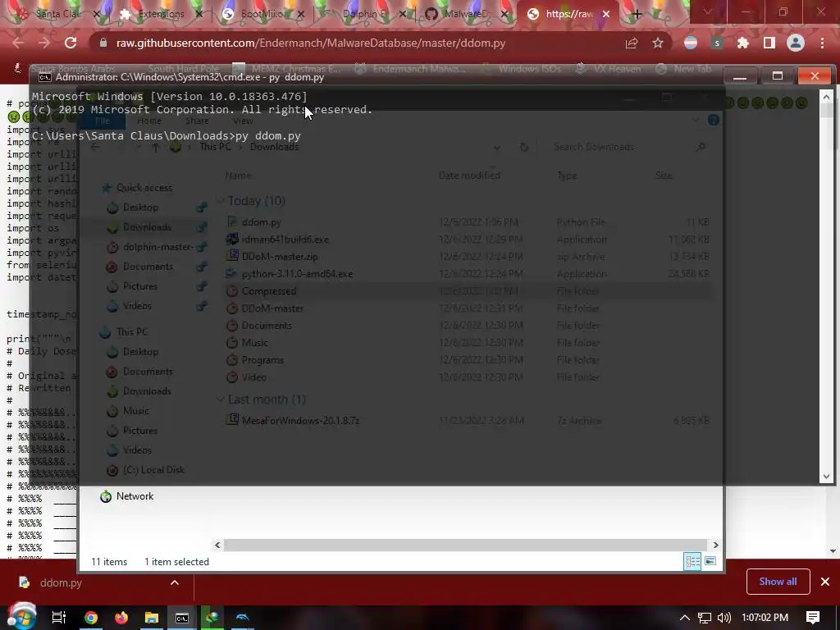Go back in Chrome navigation
This screenshot has width=840, height=630.
[x=18, y=43]
